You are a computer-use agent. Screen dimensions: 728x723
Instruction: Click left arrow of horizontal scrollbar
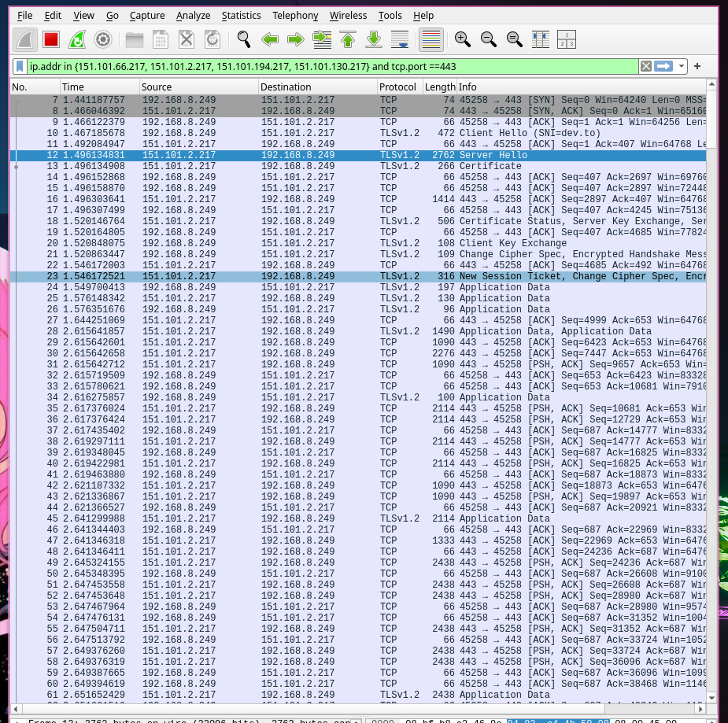pos(16,709)
